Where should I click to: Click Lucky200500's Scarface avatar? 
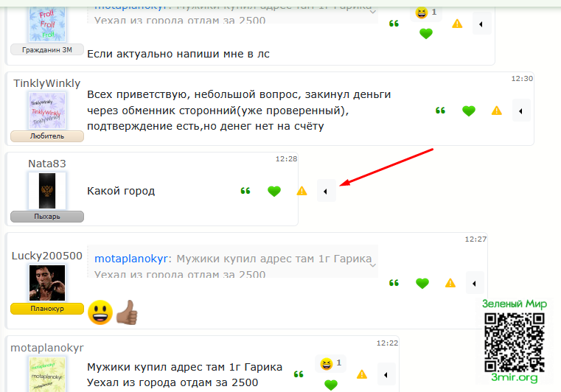click(47, 283)
